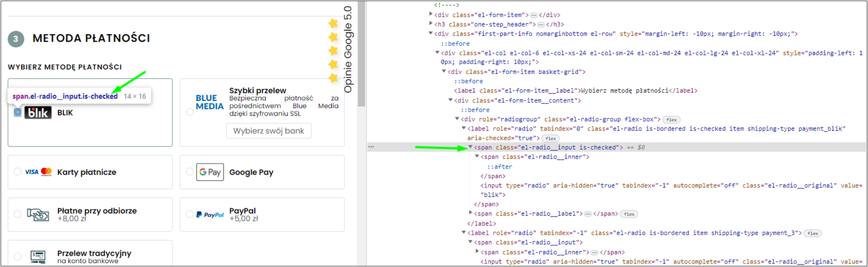Click the page vertical scrollbar thumb
This screenshot has width=868, height=267.
point(362,54)
